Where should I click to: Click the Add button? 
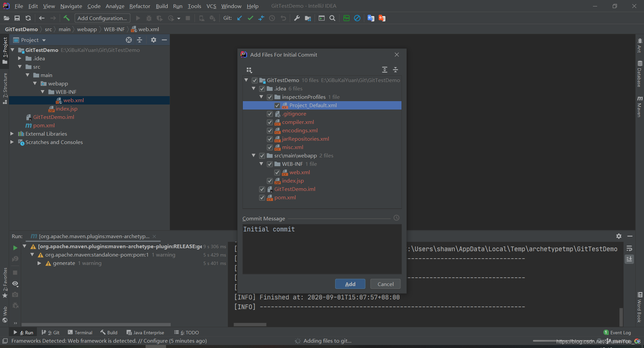(350, 284)
